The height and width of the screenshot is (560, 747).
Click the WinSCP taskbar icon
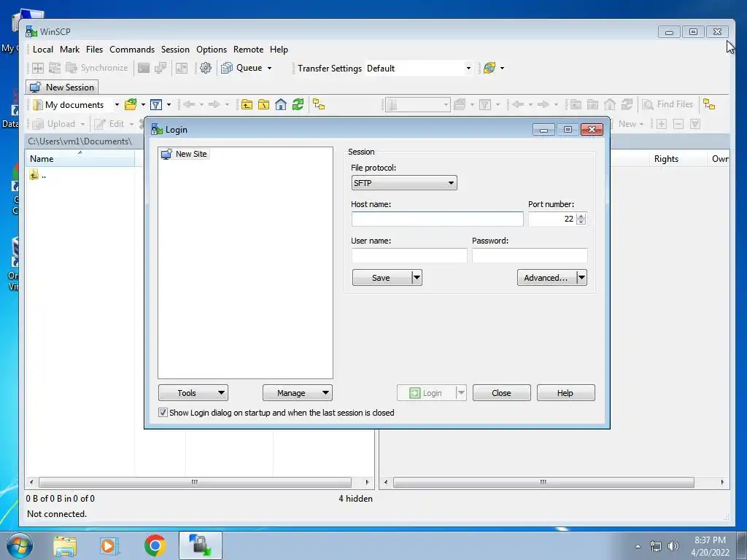tap(200, 545)
